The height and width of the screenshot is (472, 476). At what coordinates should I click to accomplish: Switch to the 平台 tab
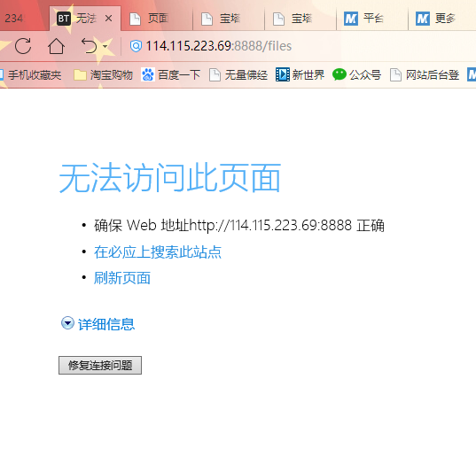[372, 19]
